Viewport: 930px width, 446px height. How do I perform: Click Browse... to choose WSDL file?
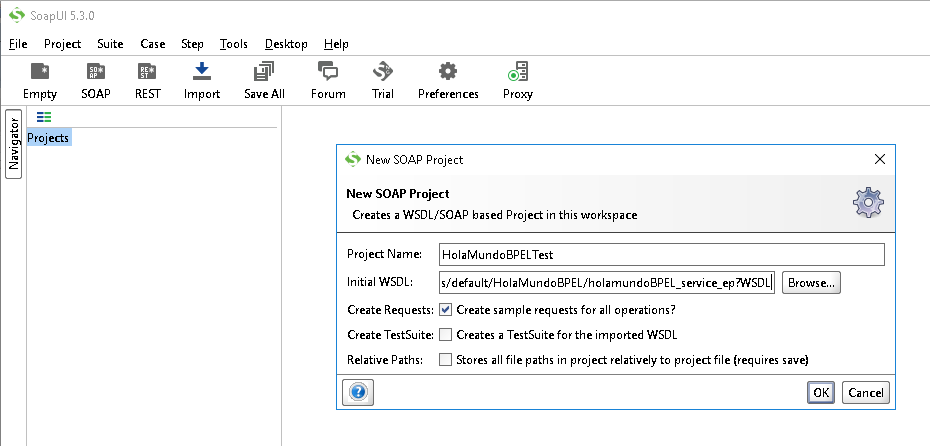[x=811, y=283]
